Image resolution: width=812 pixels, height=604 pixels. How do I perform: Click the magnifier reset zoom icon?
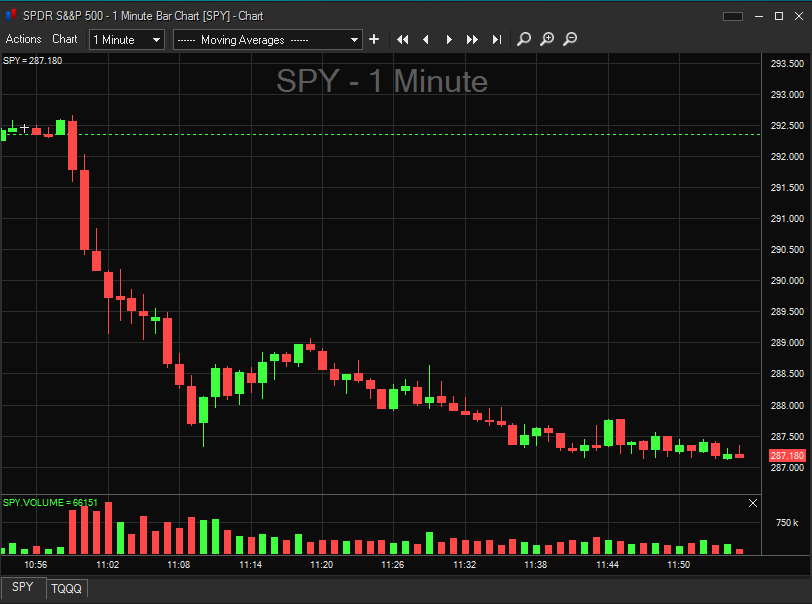click(x=524, y=40)
